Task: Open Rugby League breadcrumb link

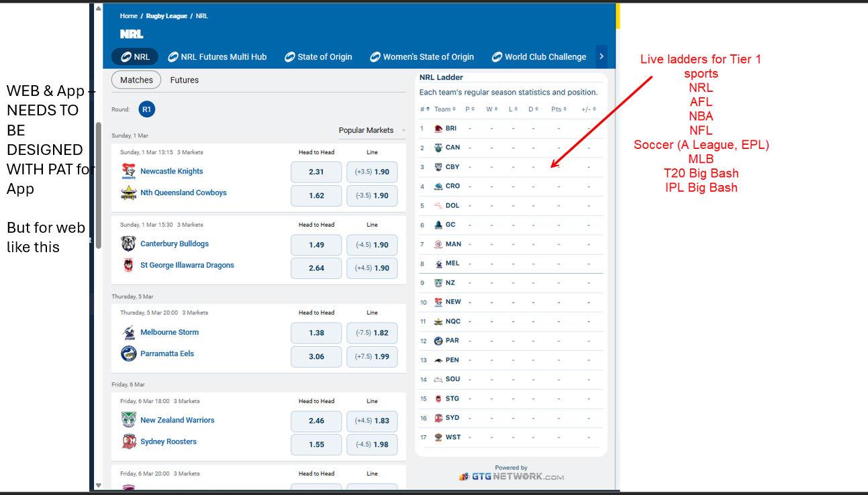Action: pyautogui.click(x=166, y=16)
